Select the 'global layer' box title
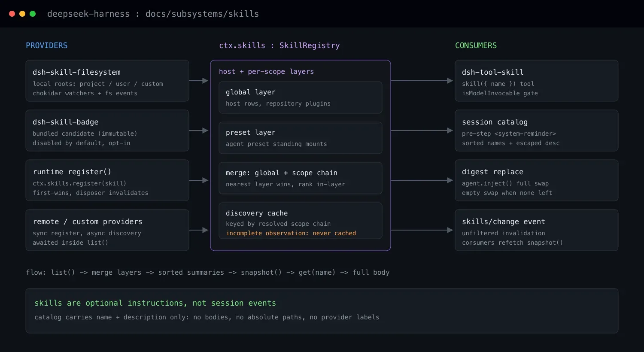Screen dimensions: 644x352 click(x=251, y=92)
